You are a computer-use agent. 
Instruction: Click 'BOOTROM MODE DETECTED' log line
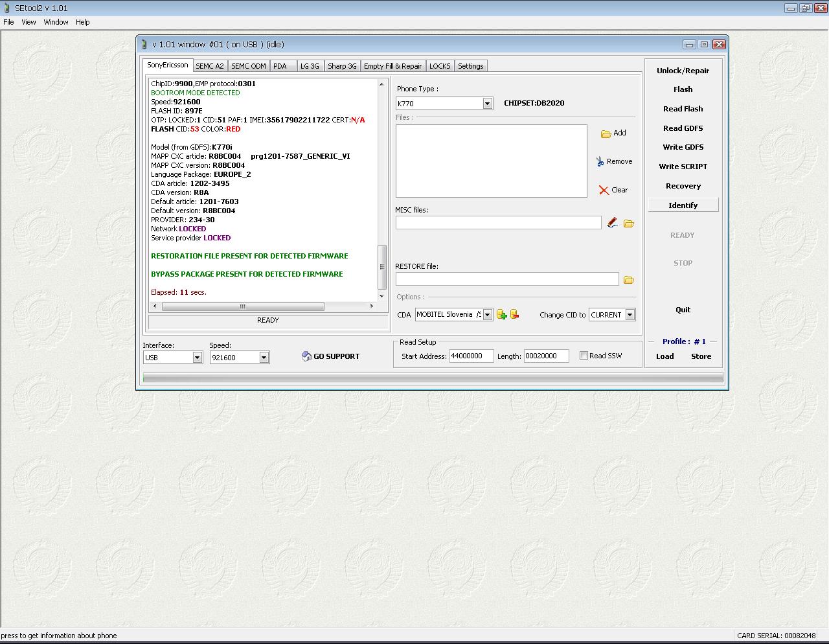196,93
